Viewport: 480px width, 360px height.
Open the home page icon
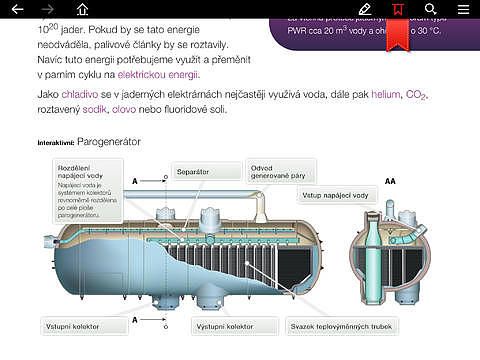[82, 9]
